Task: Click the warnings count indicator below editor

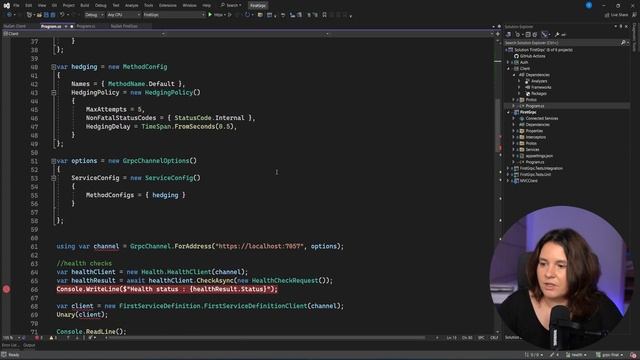Action: pyautogui.click(x=53, y=338)
